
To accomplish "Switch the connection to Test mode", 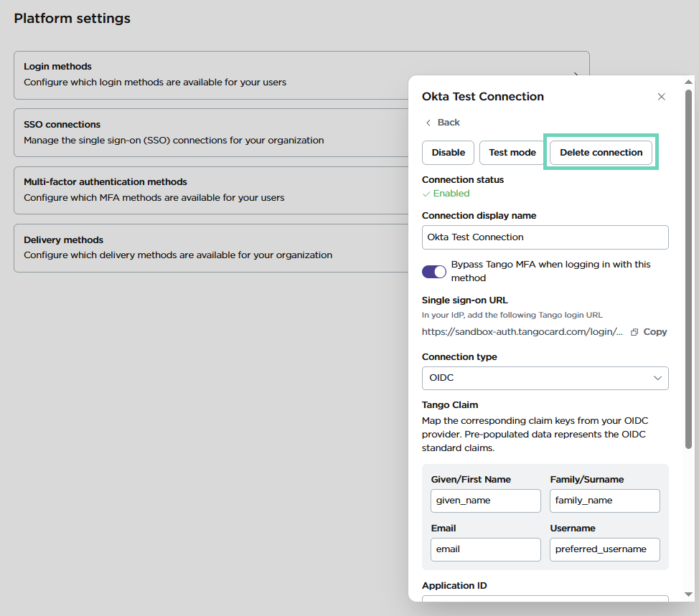I will tap(512, 152).
